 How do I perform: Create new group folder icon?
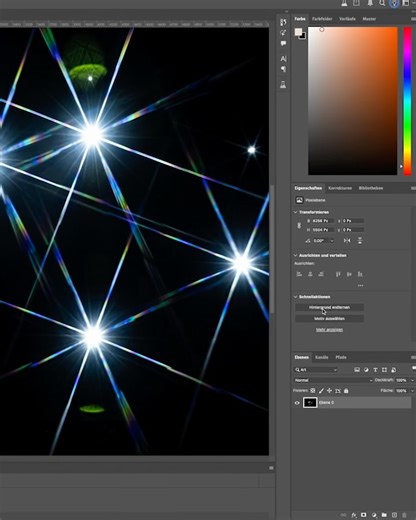[384, 515]
